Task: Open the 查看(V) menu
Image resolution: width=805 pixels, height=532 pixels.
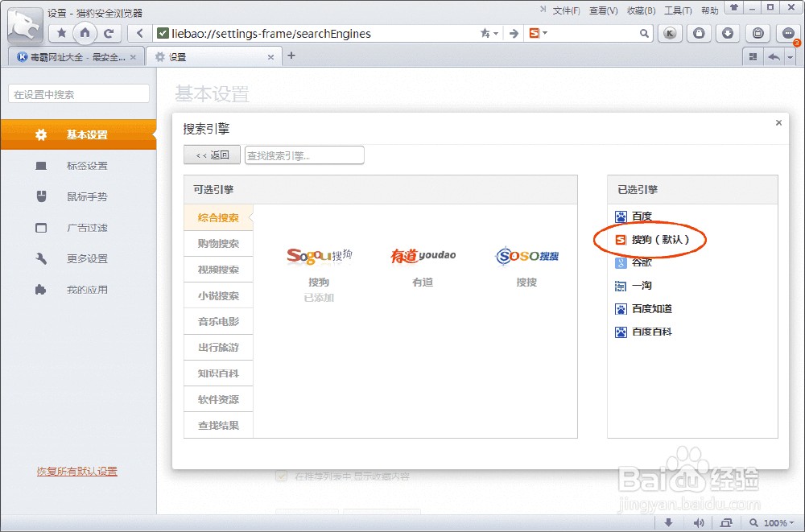Action: [603, 10]
